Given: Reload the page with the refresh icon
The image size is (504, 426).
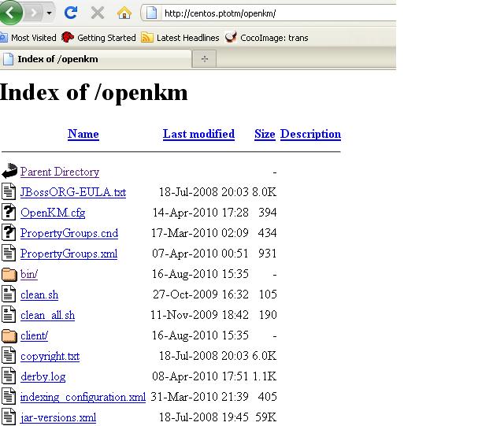Looking at the screenshot, I should [70, 13].
